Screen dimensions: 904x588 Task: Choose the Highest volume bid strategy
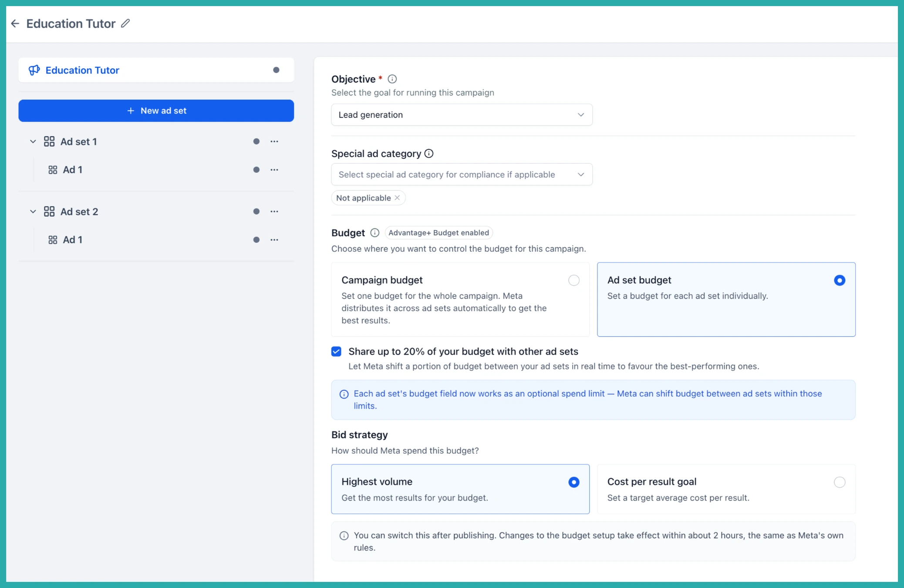[x=460, y=489]
